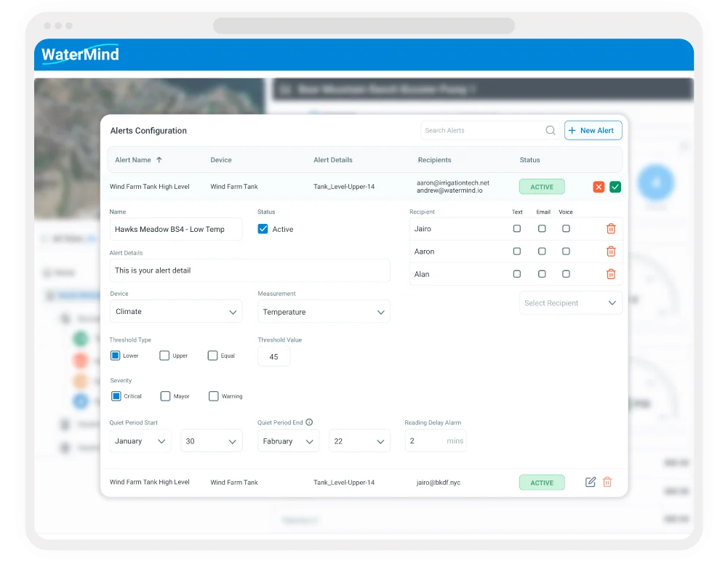728x567 pixels.
Task: Check Voice notification for Aaron
Action: click(566, 251)
